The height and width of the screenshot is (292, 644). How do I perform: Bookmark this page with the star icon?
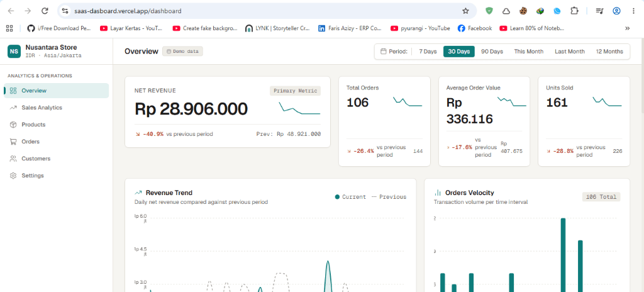(x=465, y=11)
